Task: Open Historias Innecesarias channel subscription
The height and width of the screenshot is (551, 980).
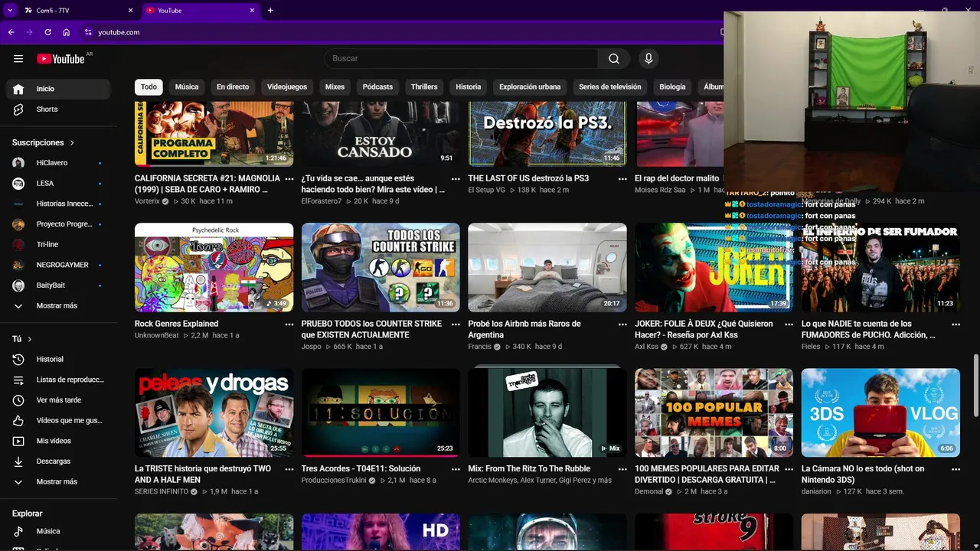Action: [59, 204]
